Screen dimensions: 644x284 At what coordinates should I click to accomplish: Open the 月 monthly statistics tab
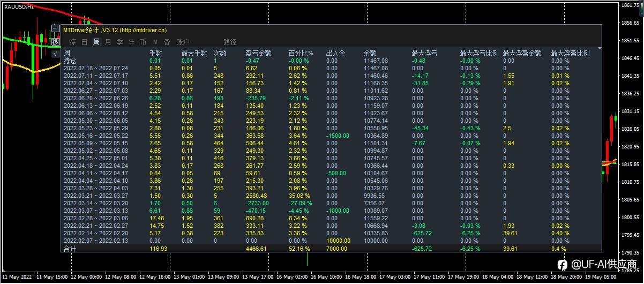click(108, 42)
